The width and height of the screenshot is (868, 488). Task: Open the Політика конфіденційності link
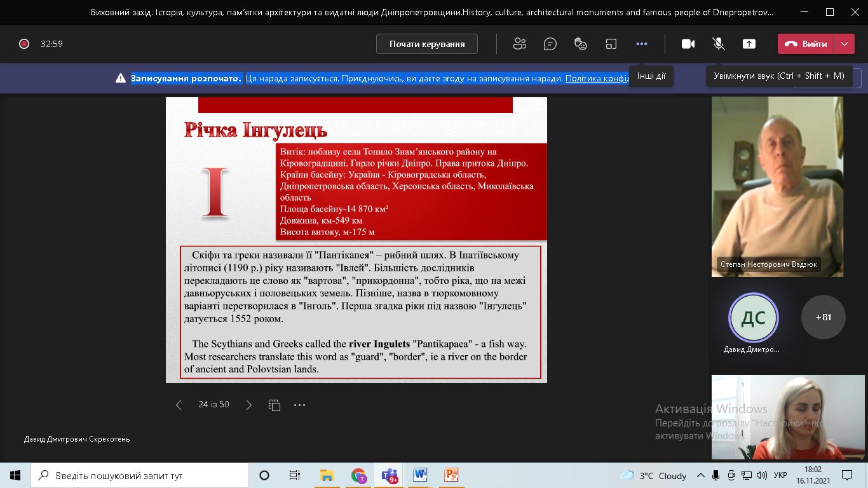point(597,78)
